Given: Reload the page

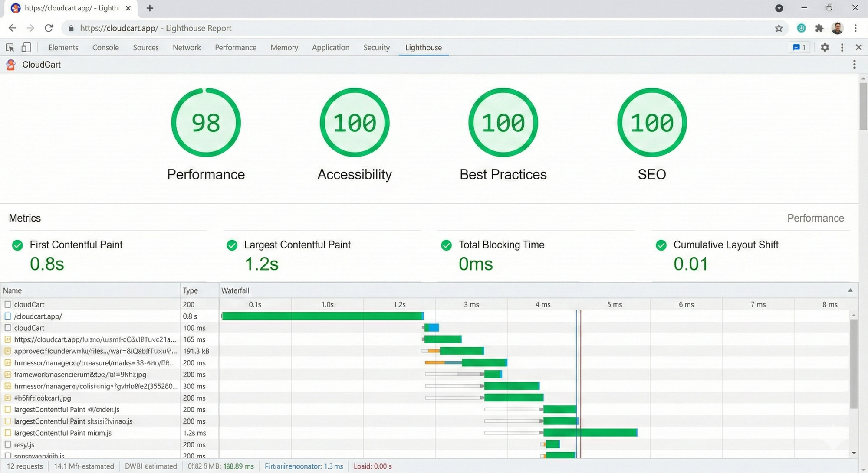Looking at the screenshot, I should [x=49, y=28].
